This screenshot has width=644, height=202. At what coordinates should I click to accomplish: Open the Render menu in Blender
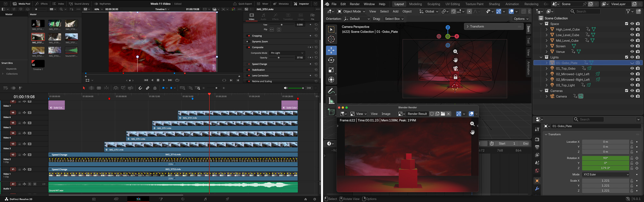click(x=355, y=4)
